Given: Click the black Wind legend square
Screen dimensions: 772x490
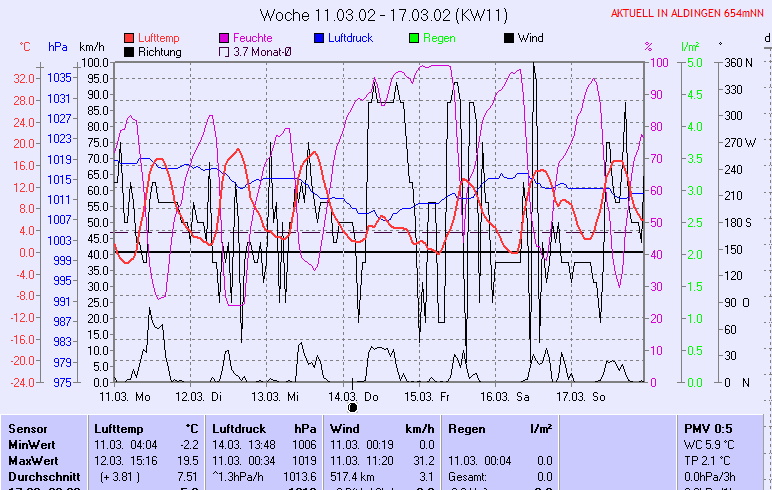Looking at the screenshot, I should tap(509, 38).
